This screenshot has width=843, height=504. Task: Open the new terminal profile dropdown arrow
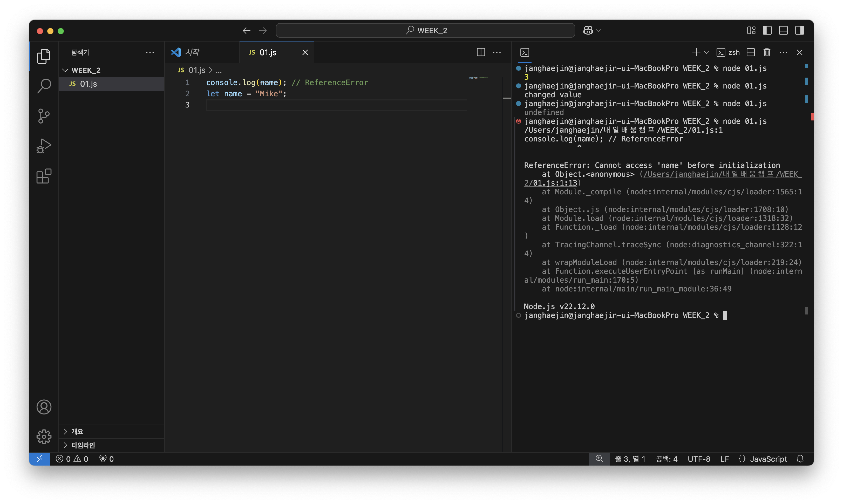(706, 52)
